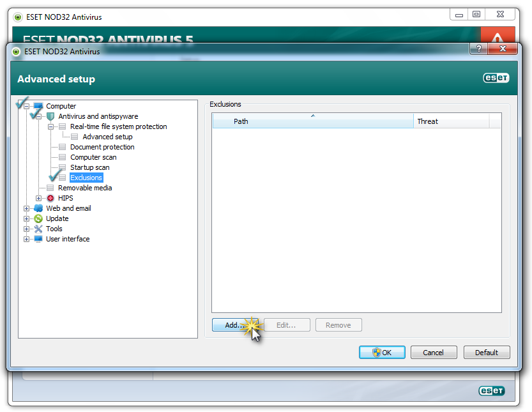The image size is (532, 412).
Task: Click the Cancel button
Action: click(434, 353)
